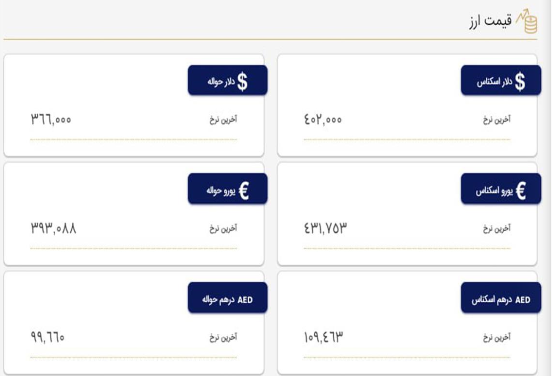
Task: Select the یورو اسکناس badge
Action: click(501, 189)
